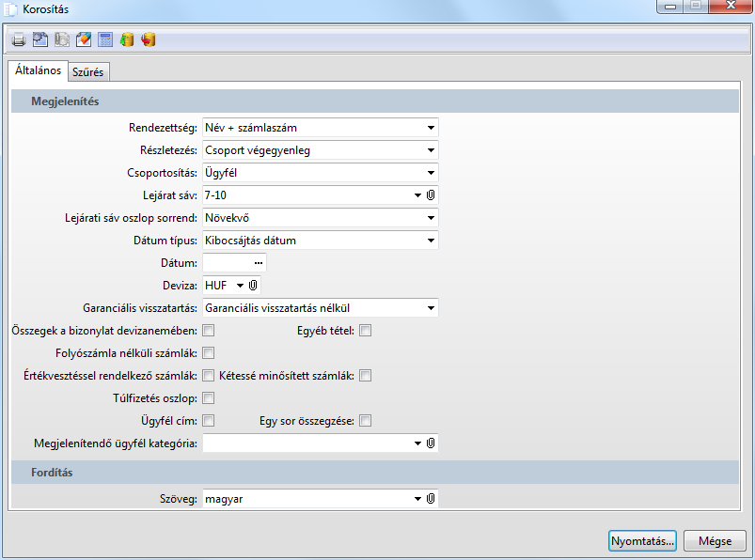The image size is (755, 560).
Task: Click the database icon with green arrow
Action: pos(127,39)
